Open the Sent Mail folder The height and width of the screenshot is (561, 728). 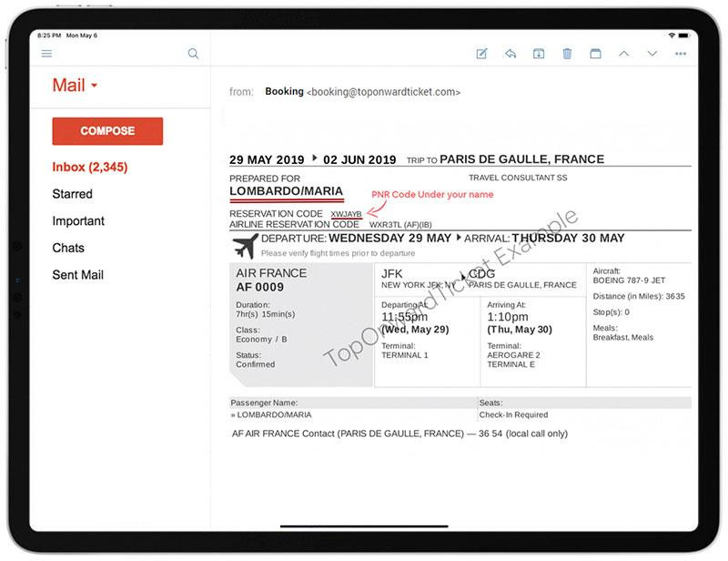click(x=78, y=275)
